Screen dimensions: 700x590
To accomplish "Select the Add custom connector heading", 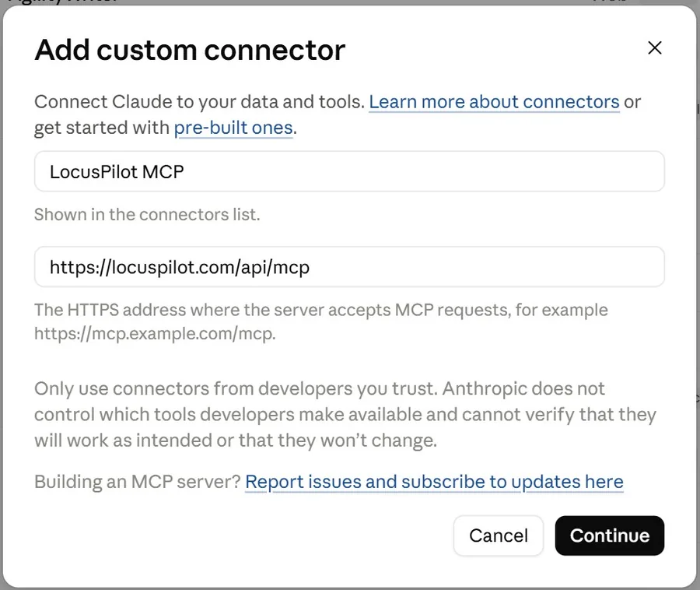I will (191, 50).
